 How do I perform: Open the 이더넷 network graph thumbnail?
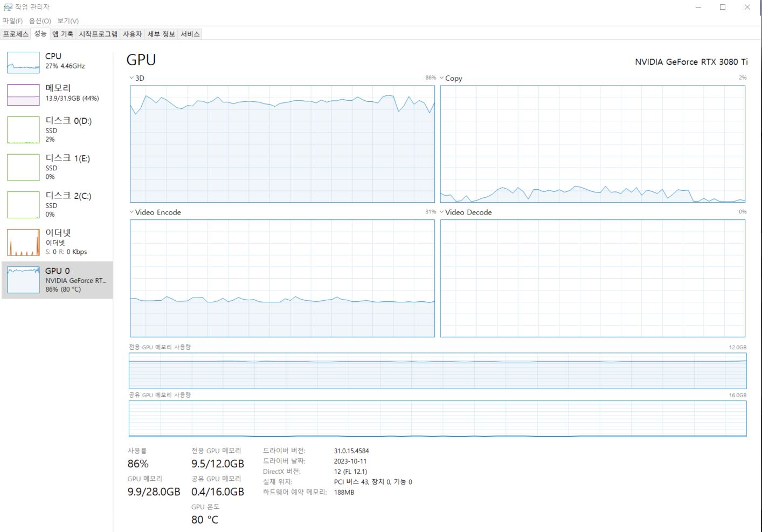click(x=23, y=242)
